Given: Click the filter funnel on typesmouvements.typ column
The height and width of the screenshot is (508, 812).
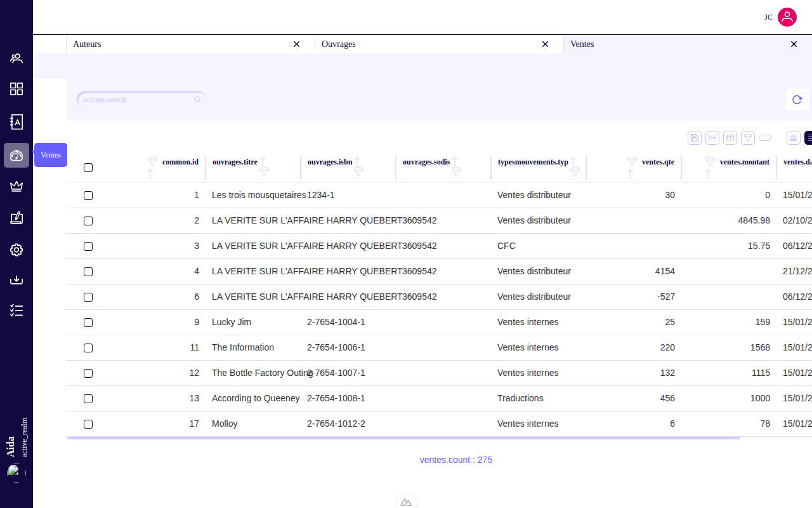Looking at the screenshot, I should point(575,171).
